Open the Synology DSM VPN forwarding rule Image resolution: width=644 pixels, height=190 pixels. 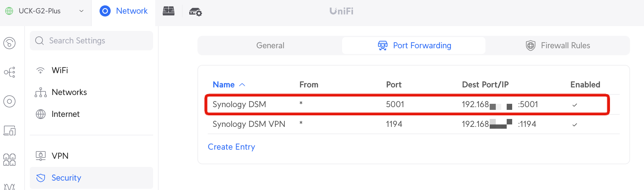(x=249, y=124)
